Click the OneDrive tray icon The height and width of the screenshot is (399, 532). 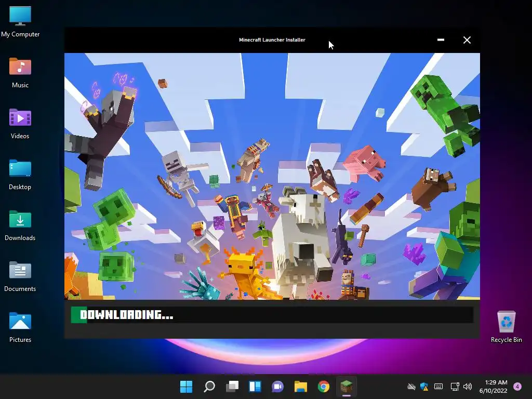[x=411, y=387]
